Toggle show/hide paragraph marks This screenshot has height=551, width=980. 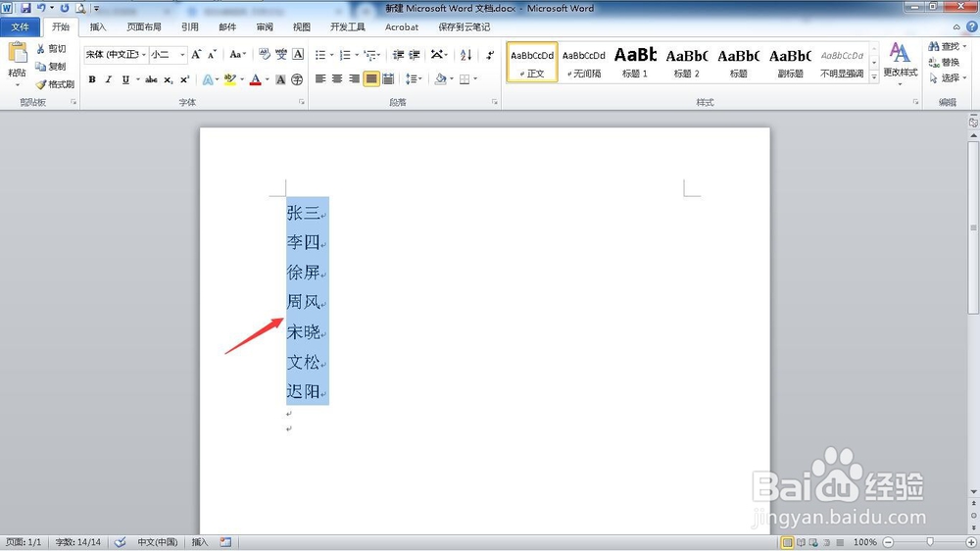click(x=490, y=55)
